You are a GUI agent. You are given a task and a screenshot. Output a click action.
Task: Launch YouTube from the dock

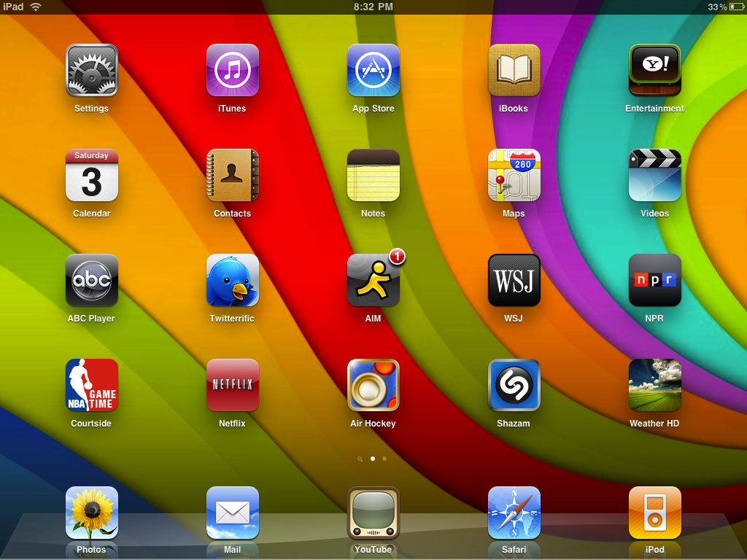[x=373, y=513]
